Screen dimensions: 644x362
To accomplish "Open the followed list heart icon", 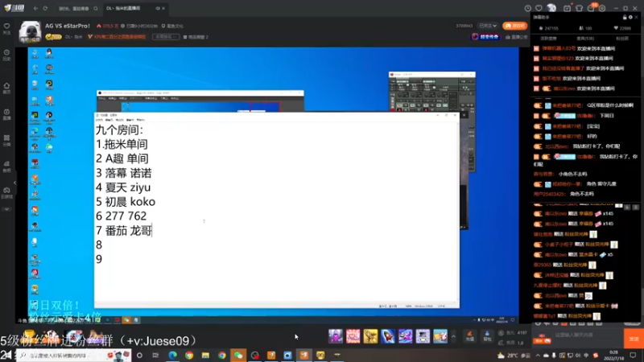I will (x=539, y=8).
